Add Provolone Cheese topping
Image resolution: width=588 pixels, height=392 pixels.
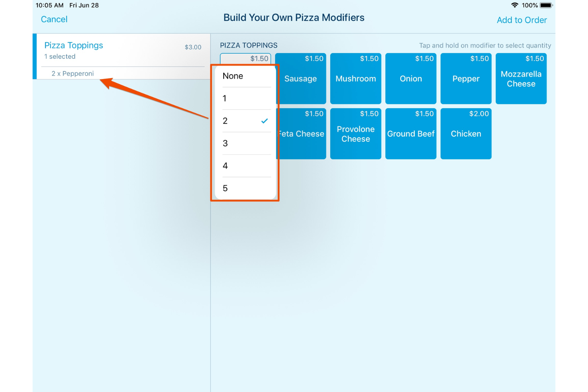point(356,134)
